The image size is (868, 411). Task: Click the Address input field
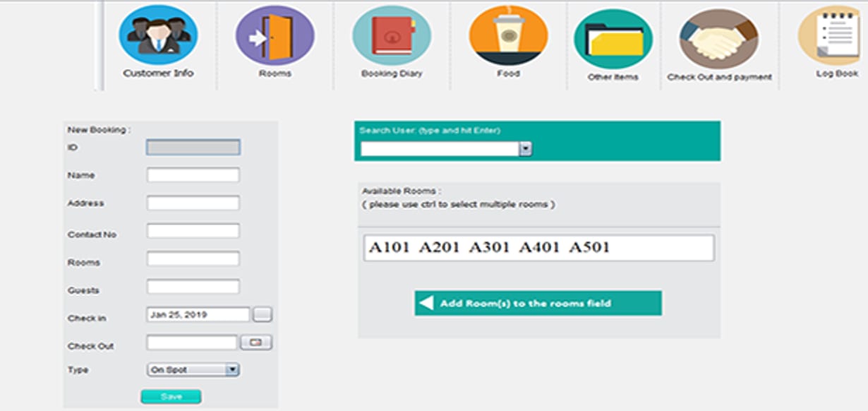[x=193, y=203]
